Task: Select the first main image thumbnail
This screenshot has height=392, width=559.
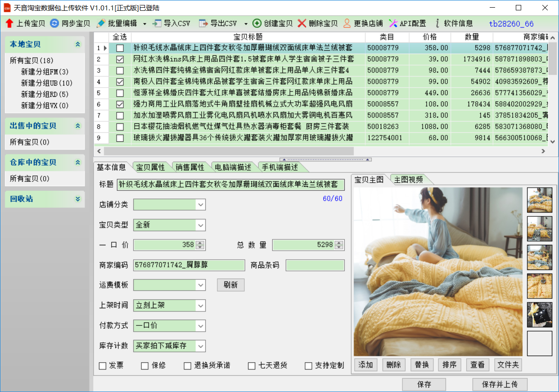Action: tap(539, 200)
